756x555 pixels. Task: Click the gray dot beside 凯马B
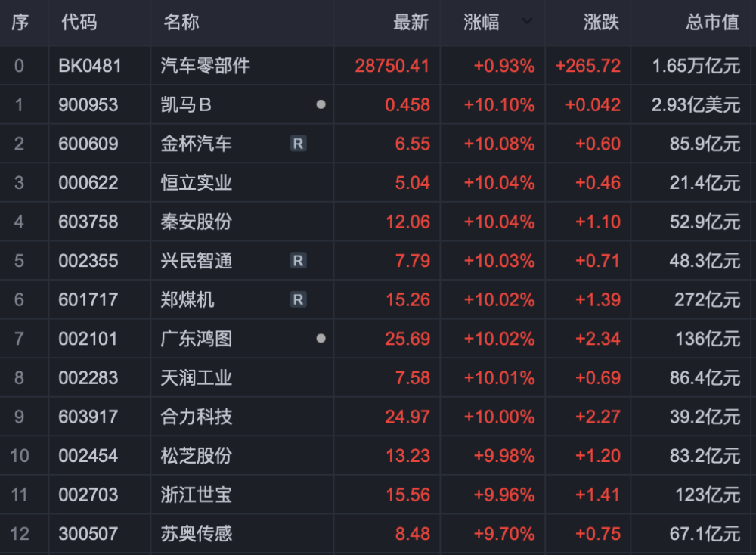point(321,104)
